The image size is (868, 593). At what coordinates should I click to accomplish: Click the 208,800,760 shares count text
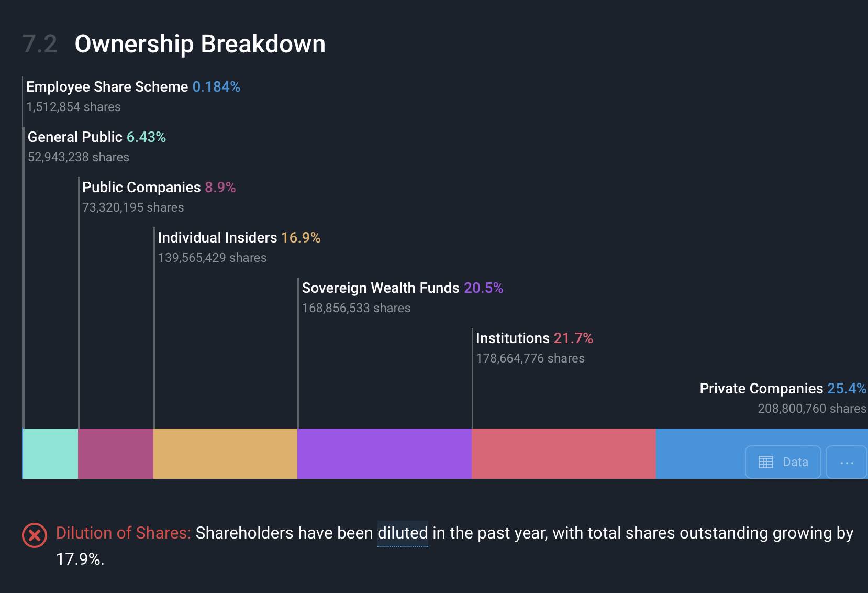tap(812, 409)
